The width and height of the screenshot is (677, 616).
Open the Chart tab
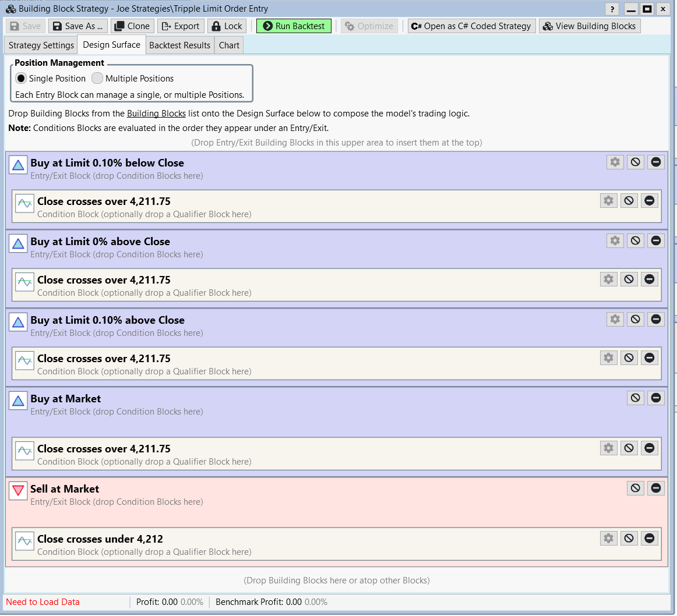229,45
